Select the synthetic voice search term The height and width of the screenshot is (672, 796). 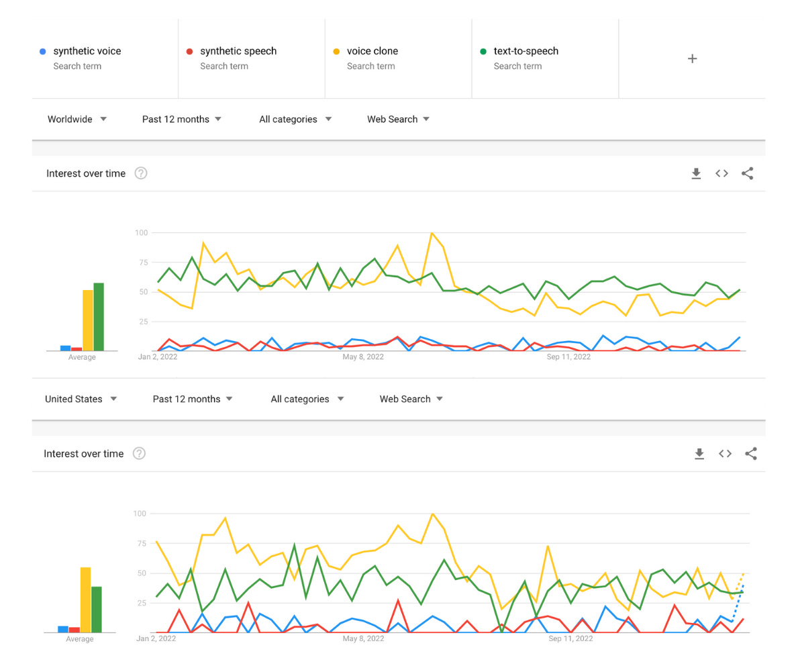click(105, 58)
